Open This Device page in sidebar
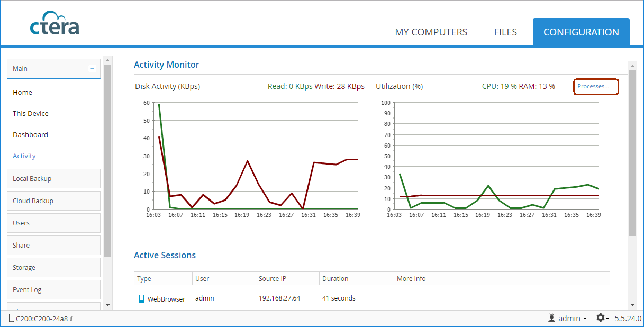644x327 pixels. pyautogui.click(x=30, y=114)
